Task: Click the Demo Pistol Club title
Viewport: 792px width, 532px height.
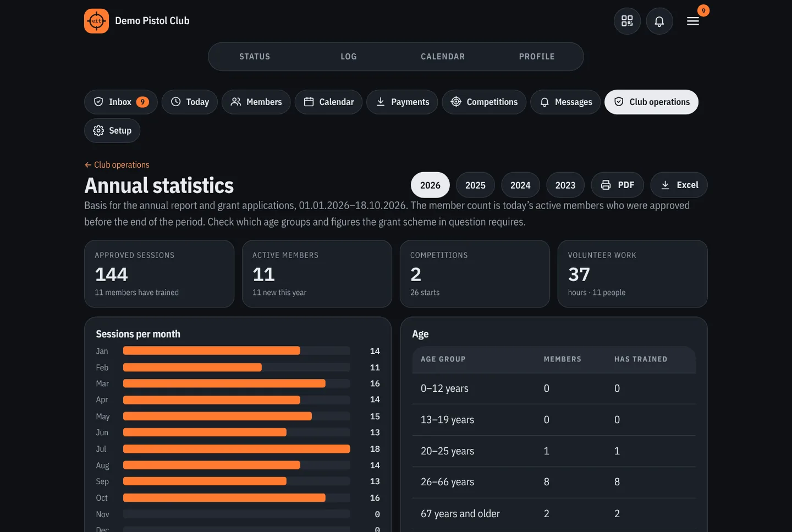Action: click(152, 21)
